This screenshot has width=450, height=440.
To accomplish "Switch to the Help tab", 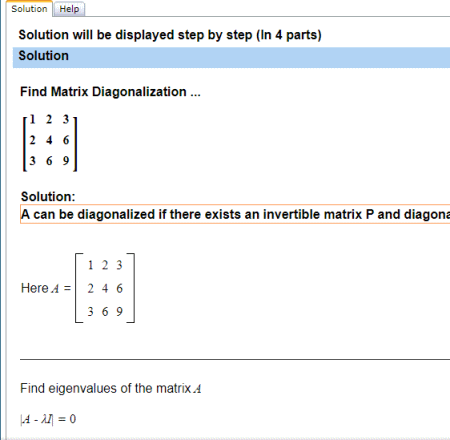I will tap(69, 9).
